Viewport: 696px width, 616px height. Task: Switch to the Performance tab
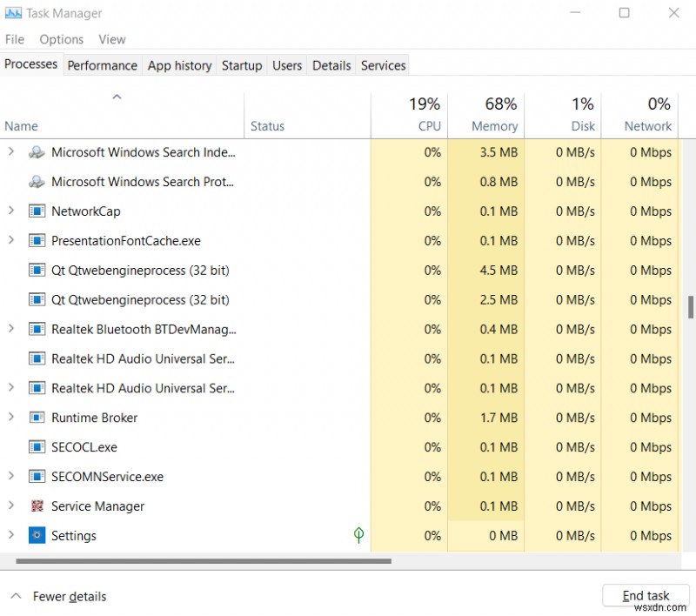(102, 64)
